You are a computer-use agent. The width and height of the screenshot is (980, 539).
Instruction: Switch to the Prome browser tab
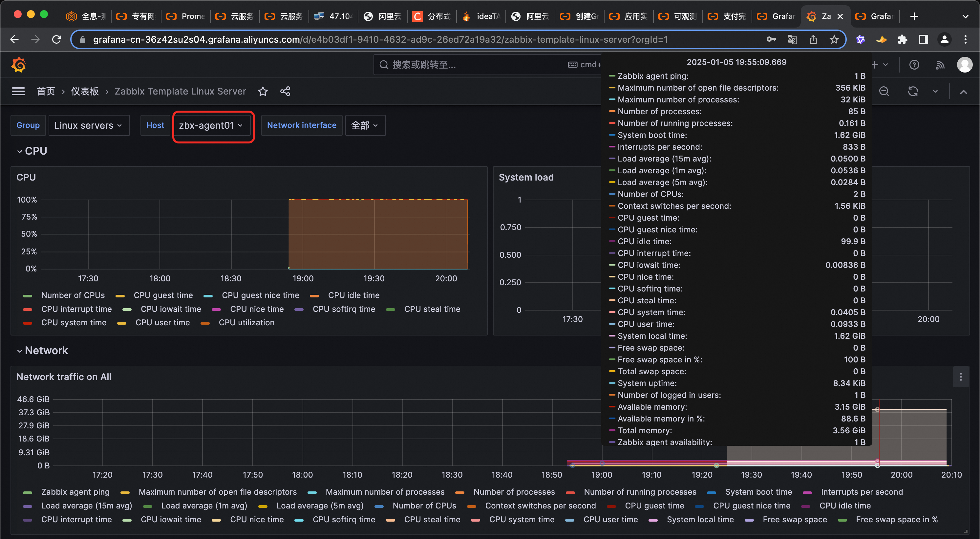(186, 16)
